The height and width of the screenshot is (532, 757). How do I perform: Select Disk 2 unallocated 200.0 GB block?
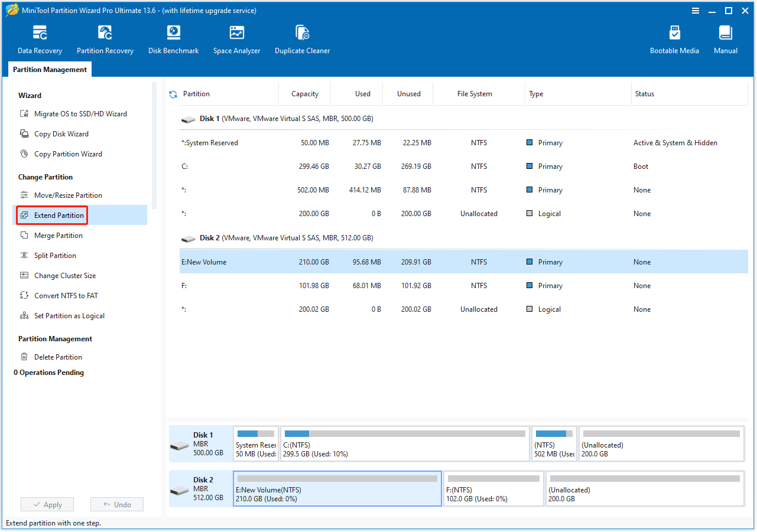[x=645, y=489]
